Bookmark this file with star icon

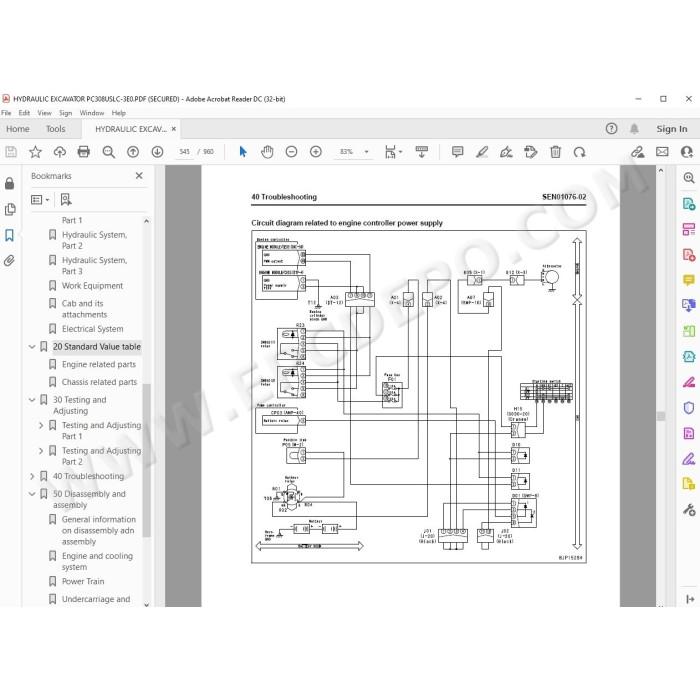tap(35, 152)
